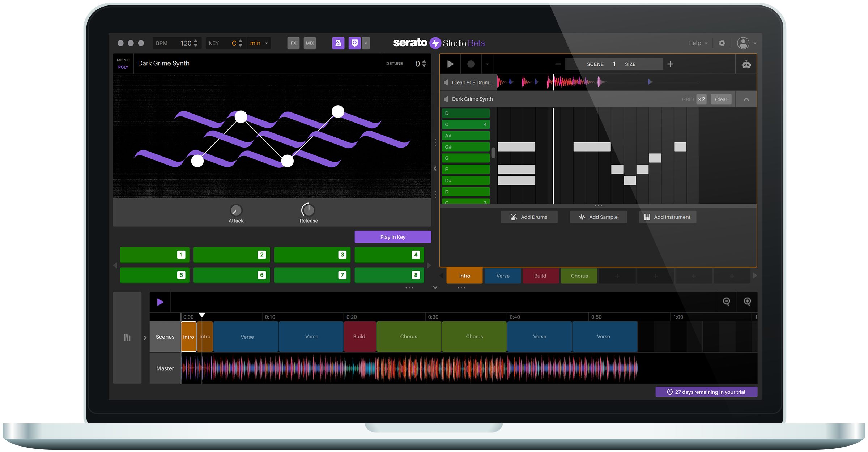Toggle the FX panel button
This screenshot has height=452, width=868.
(x=293, y=43)
